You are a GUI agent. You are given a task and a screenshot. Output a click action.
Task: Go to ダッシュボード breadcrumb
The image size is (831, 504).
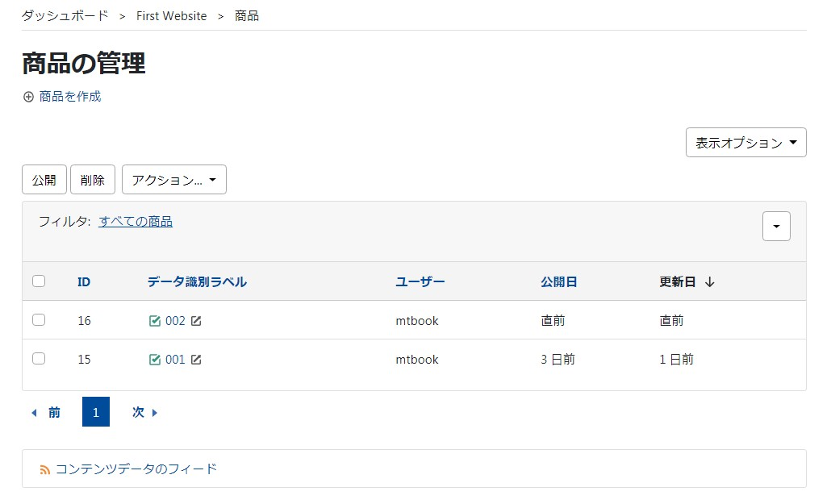pyautogui.click(x=65, y=16)
